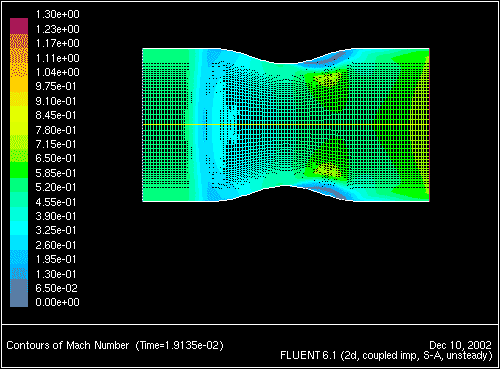Viewport: 500px width, 369px height.
Task: Click the 1.30e-01 legend label
Action: click(56, 274)
